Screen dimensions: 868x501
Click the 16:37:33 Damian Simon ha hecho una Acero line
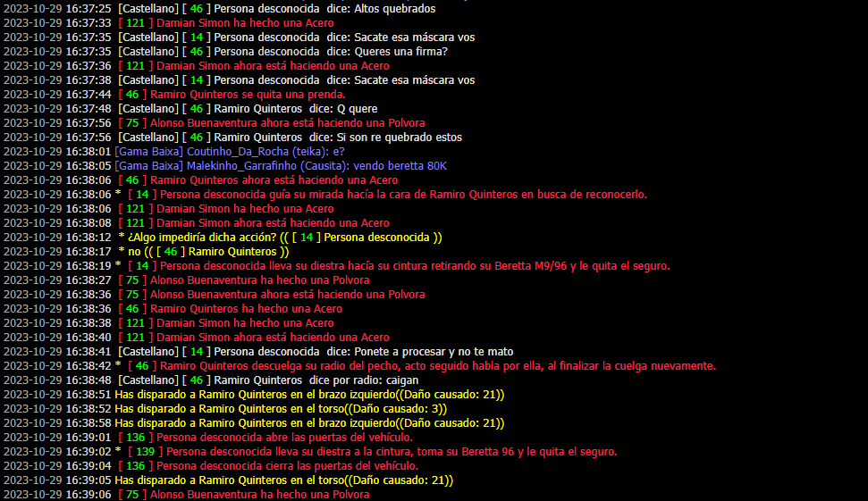pyautogui.click(x=168, y=23)
